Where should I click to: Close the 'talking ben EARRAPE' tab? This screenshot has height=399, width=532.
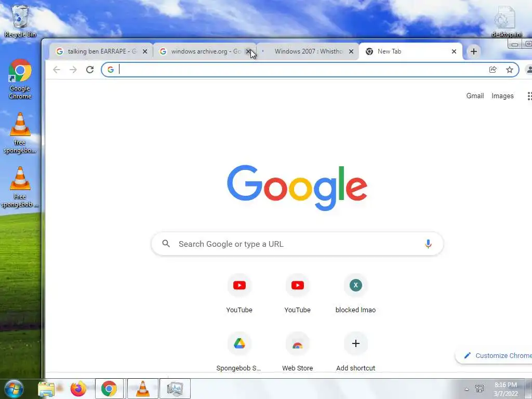145,51
